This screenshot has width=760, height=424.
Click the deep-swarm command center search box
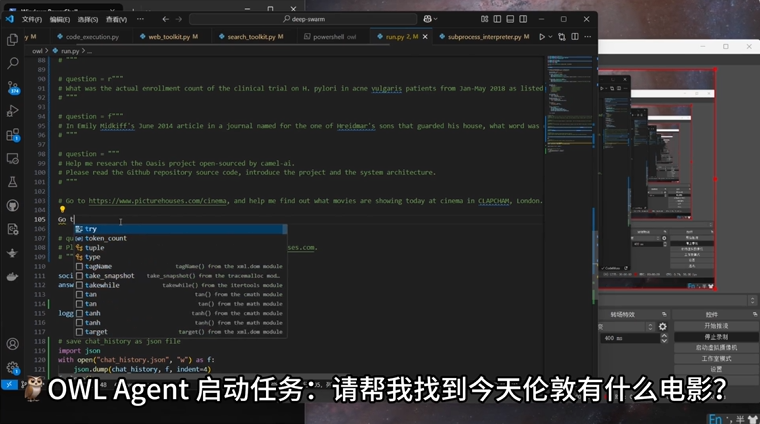click(x=303, y=19)
